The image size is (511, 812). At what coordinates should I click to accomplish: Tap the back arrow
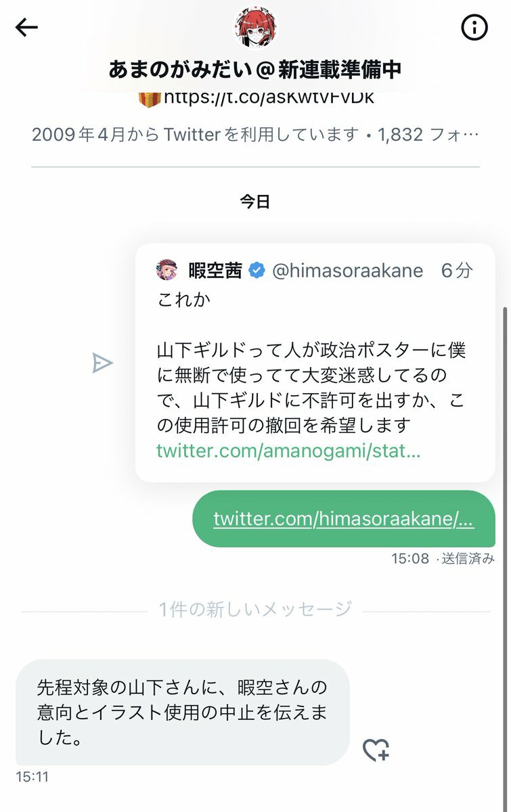click(x=26, y=28)
